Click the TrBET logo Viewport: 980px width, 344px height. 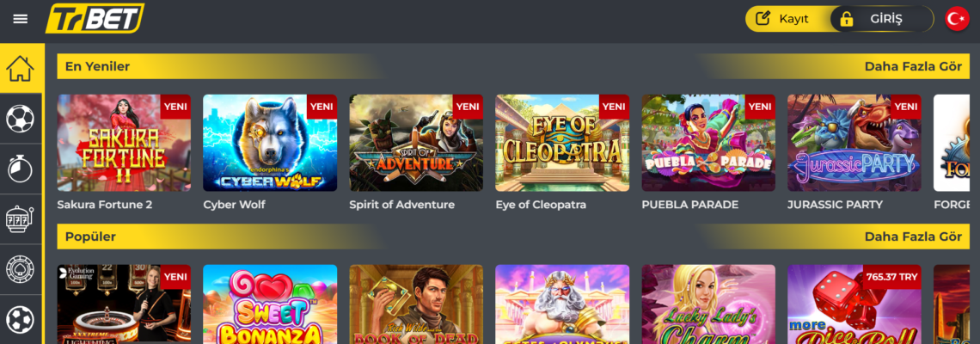(x=95, y=18)
